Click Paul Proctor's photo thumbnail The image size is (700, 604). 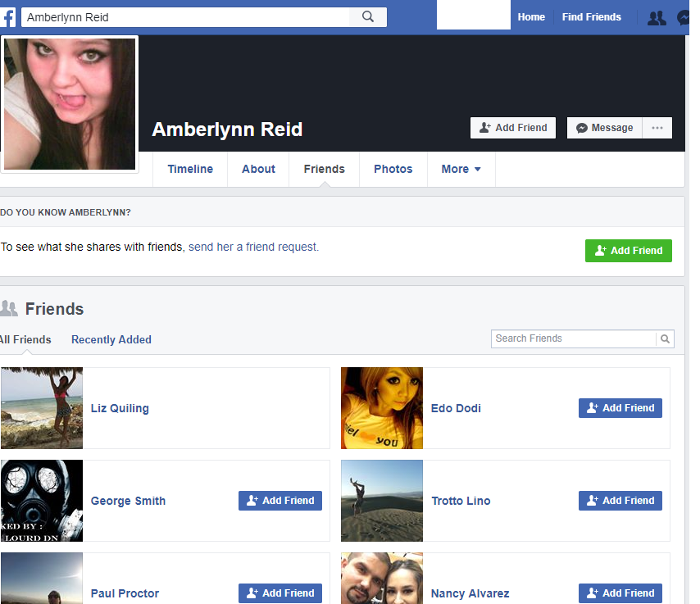42,579
